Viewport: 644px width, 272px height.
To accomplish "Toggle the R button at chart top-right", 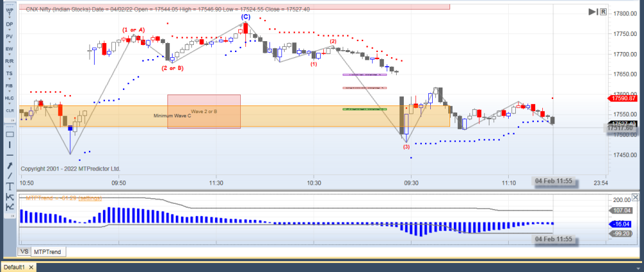I will 603,12.
